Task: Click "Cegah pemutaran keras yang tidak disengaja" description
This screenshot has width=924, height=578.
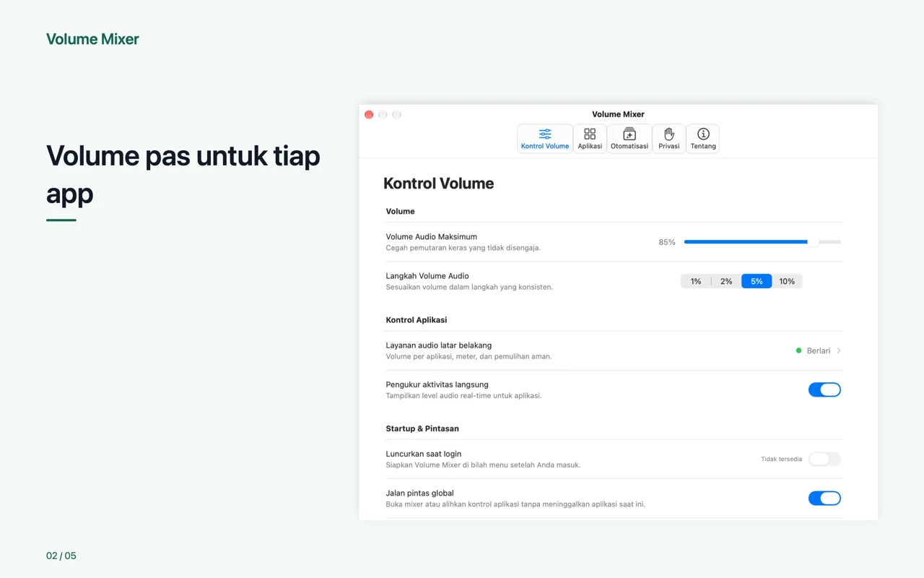Action: 463,248
